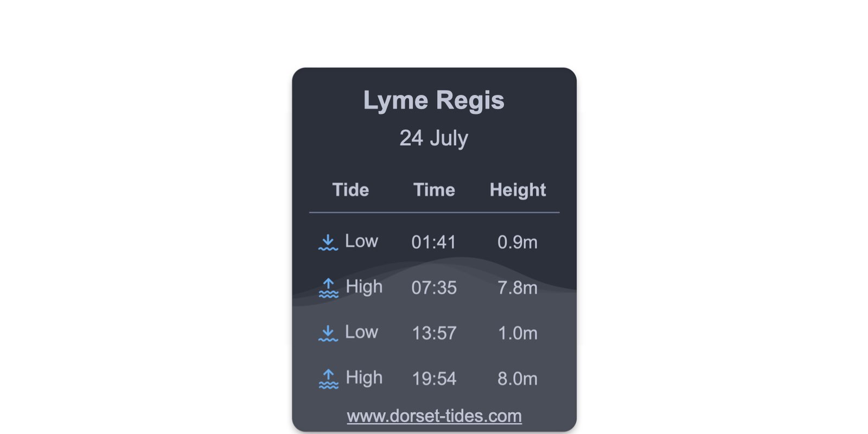Click the low tide icon beside 01:41
Viewport: 868px width, 434px height.
(x=328, y=242)
